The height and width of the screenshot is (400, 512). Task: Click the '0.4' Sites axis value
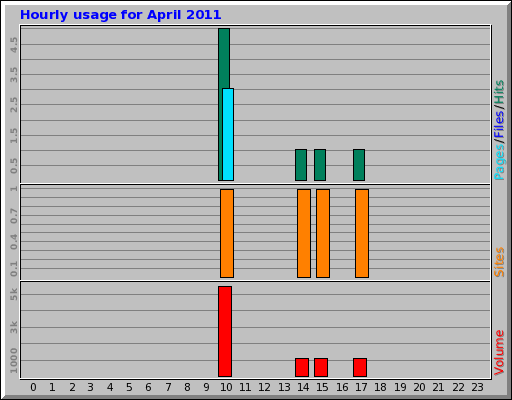click(14, 242)
